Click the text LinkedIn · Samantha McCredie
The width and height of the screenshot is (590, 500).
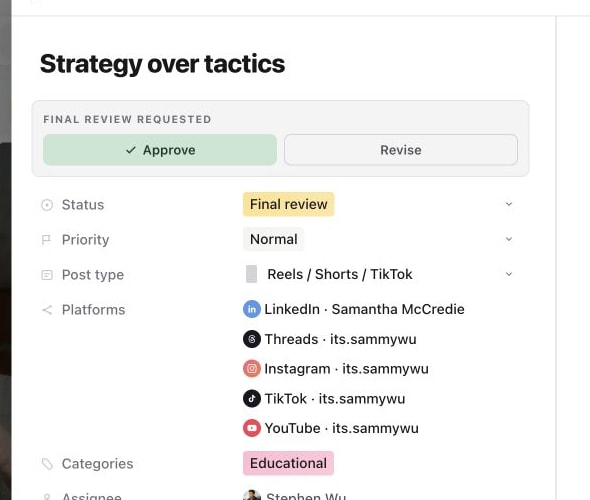(x=364, y=309)
